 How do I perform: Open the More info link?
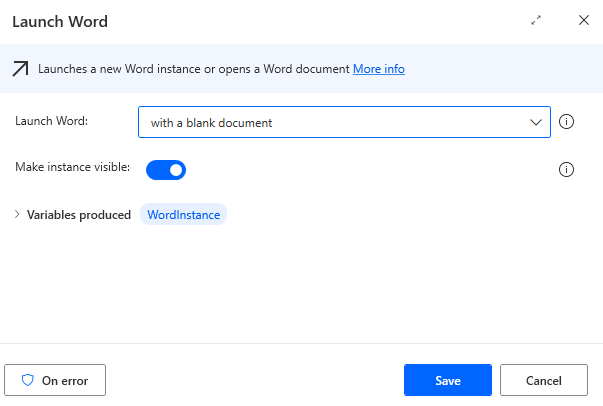[378, 69]
